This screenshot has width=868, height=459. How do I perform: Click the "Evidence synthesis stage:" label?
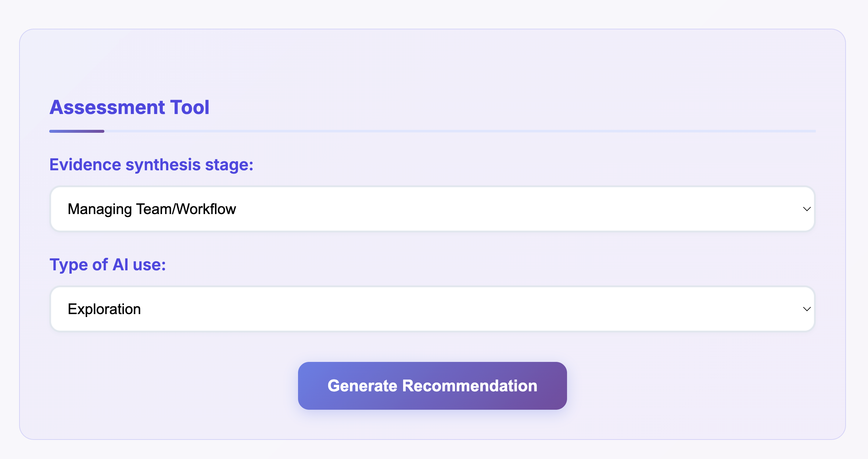coord(151,164)
